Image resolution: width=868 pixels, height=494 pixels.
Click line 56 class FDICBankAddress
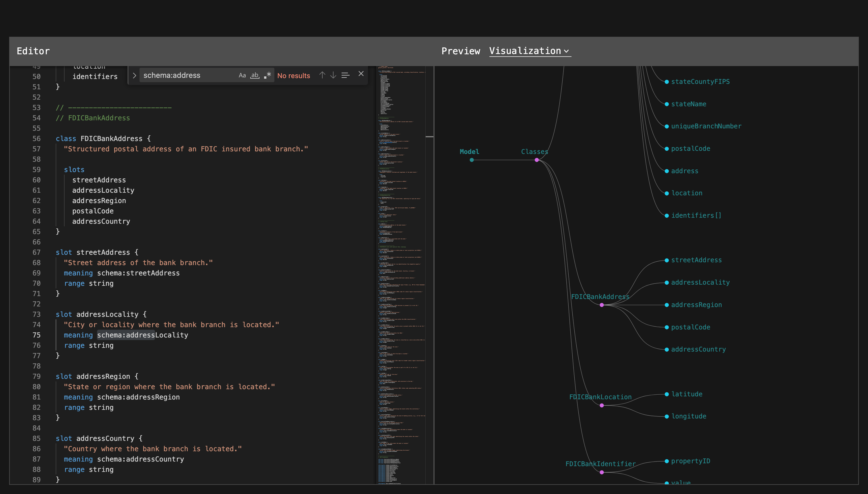click(103, 138)
